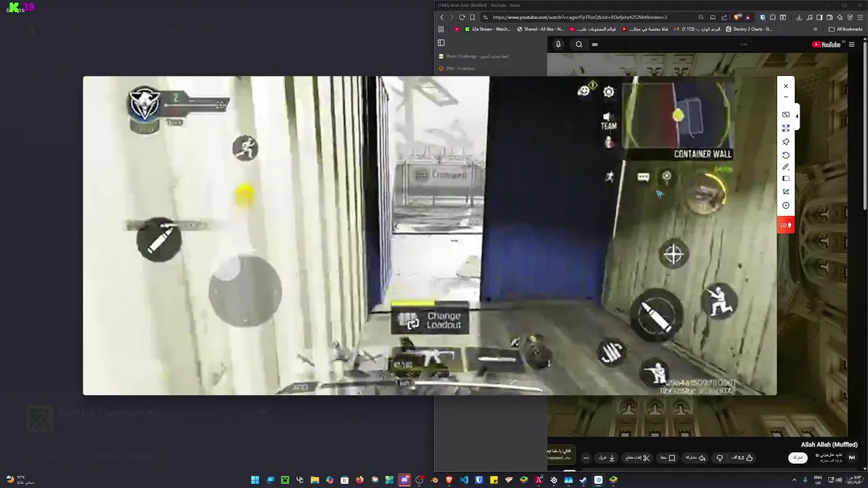Click the YouTube save bookmark button
Image resolution: width=868 pixels, height=488 pixels.
tap(668, 457)
